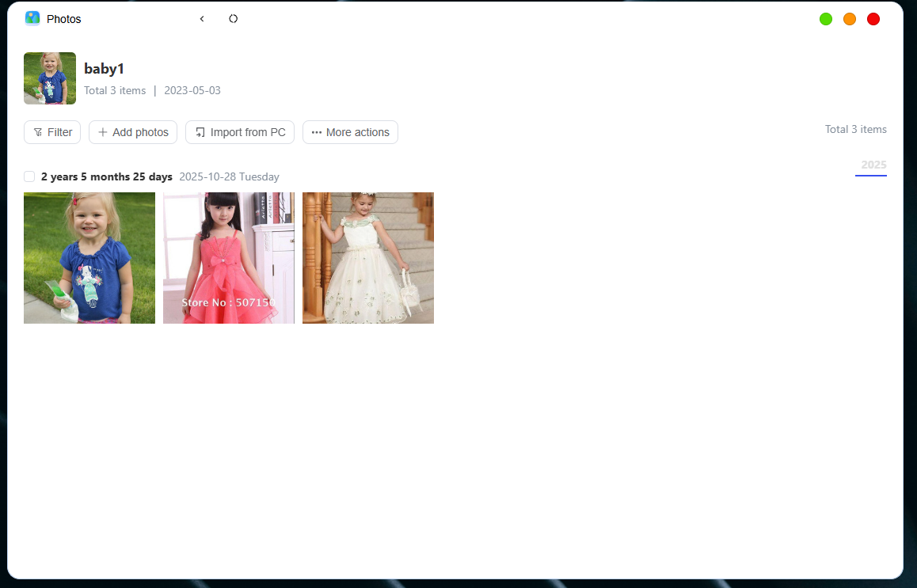
Task: Click the Total 3 items counter at right
Action: coord(855,129)
